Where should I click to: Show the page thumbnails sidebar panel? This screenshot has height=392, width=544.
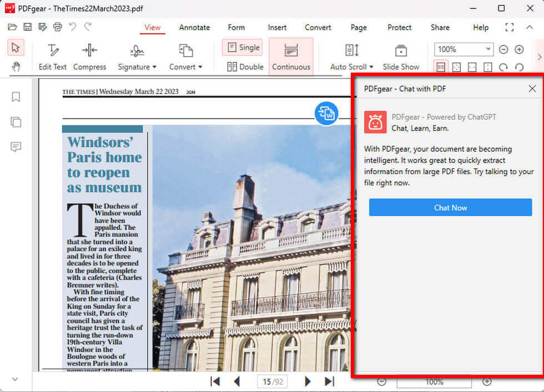click(16, 122)
